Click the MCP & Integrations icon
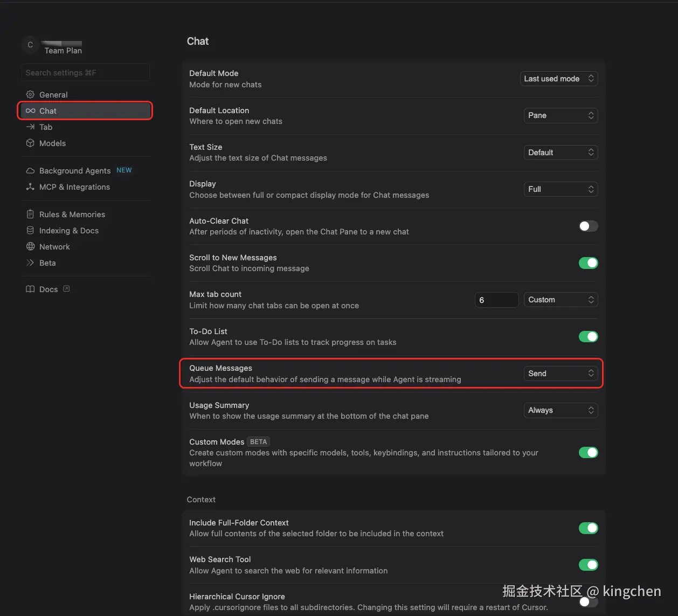Screen dimensions: 678x616 30,187
